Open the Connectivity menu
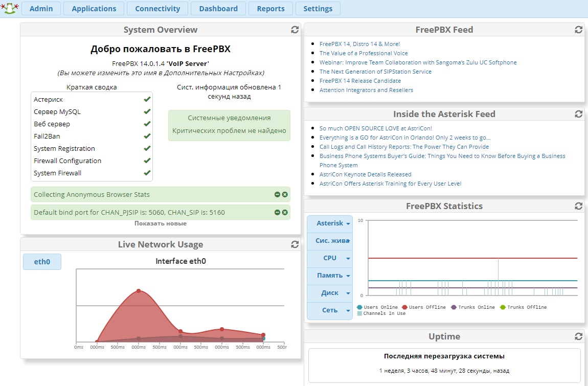 (157, 9)
